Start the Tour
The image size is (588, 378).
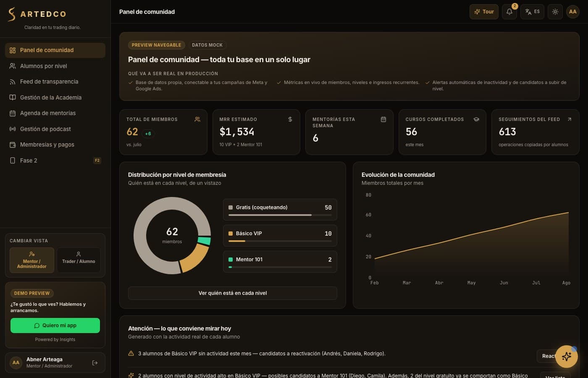coord(484,12)
